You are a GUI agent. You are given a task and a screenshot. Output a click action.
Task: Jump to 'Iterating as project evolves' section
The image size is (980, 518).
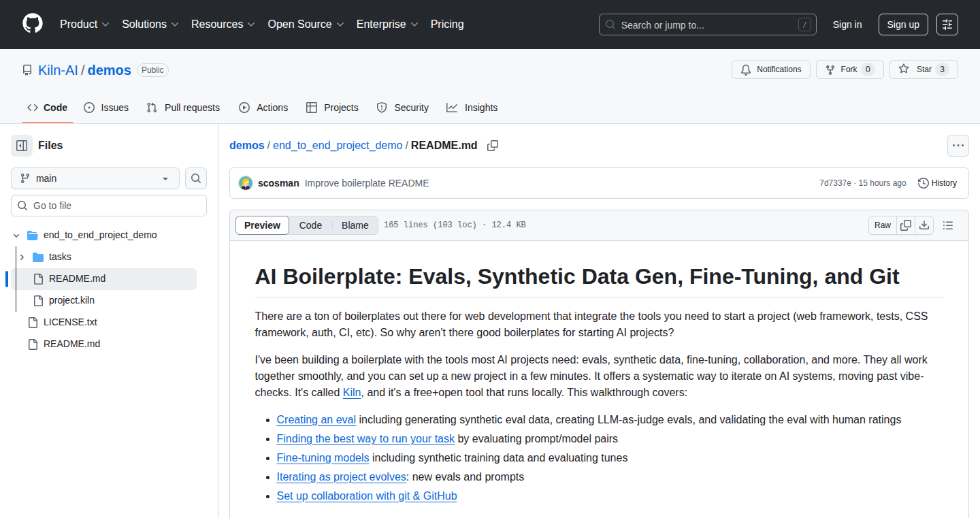click(342, 476)
